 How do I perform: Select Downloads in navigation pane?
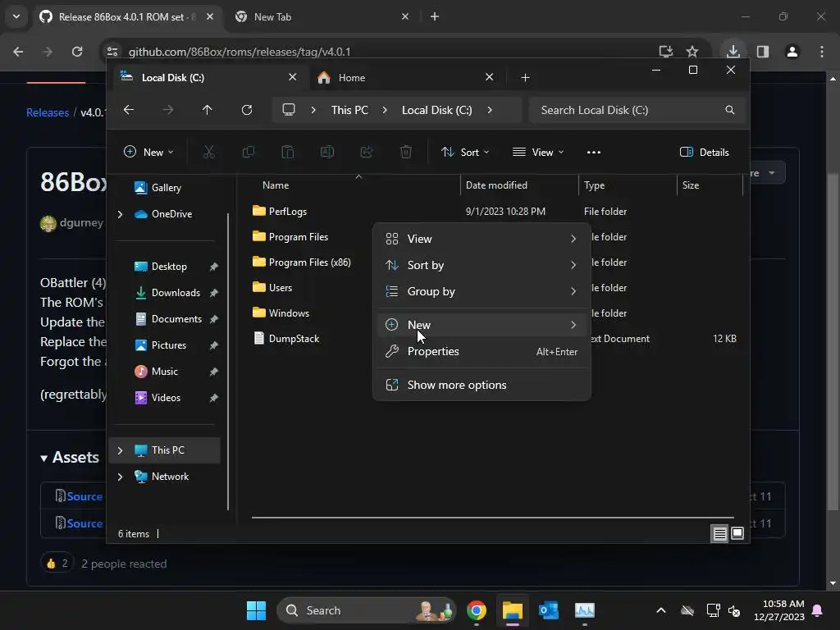coord(176,293)
